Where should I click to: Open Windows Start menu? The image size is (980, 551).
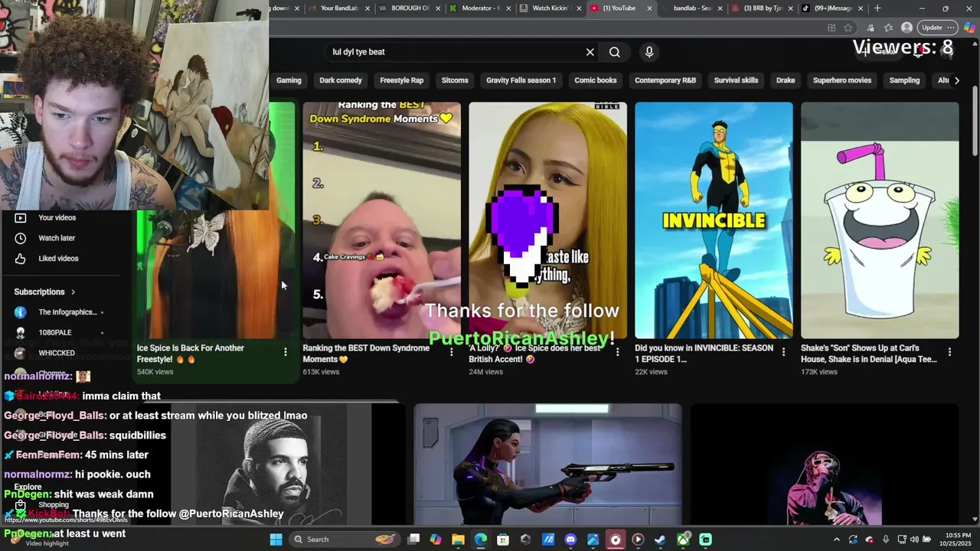tap(276, 540)
